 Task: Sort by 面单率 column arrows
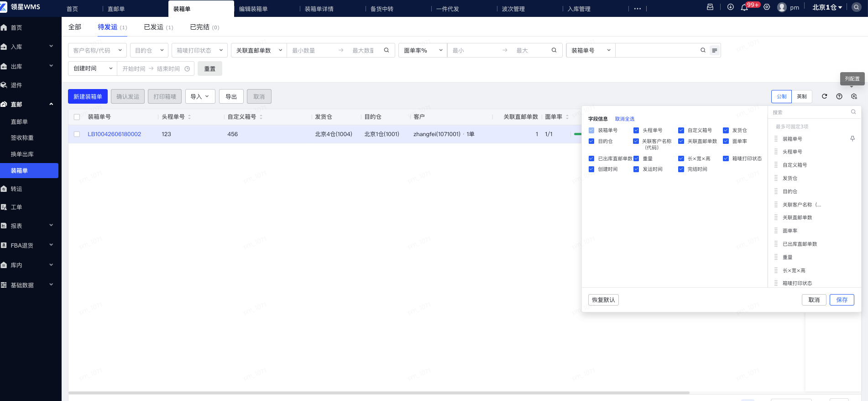[567, 117]
